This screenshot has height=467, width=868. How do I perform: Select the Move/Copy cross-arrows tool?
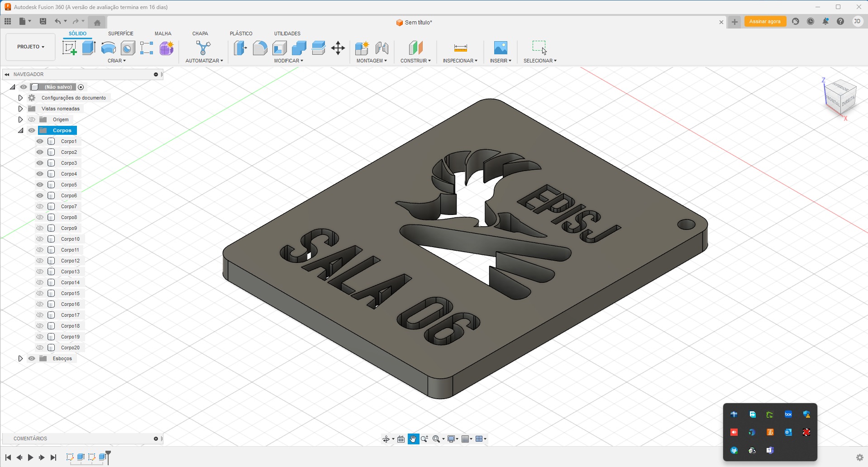338,48
